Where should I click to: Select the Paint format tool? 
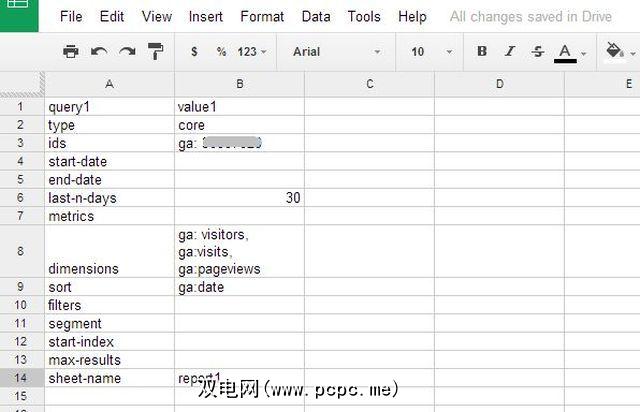155,51
